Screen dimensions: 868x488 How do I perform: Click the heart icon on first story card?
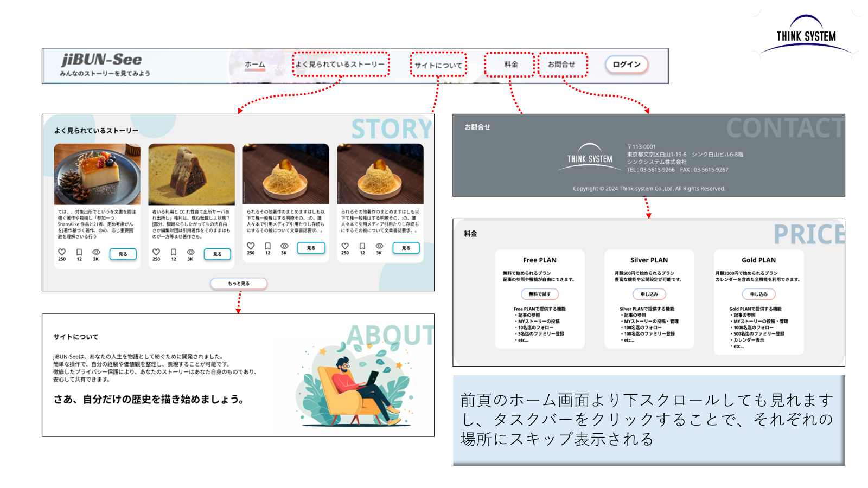click(62, 252)
